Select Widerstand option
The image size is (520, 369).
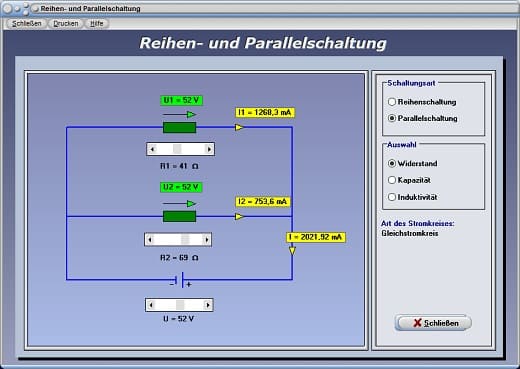(413, 164)
